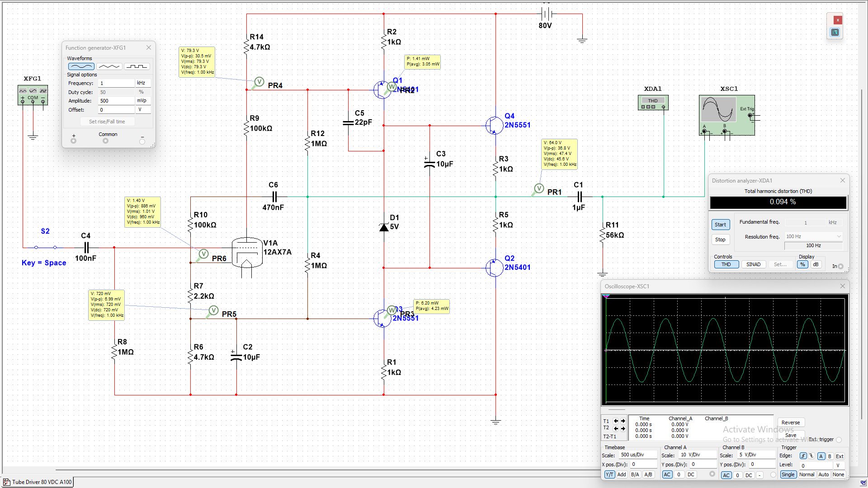
Task: Click Stop in distortion analyzer
Action: pos(720,239)
